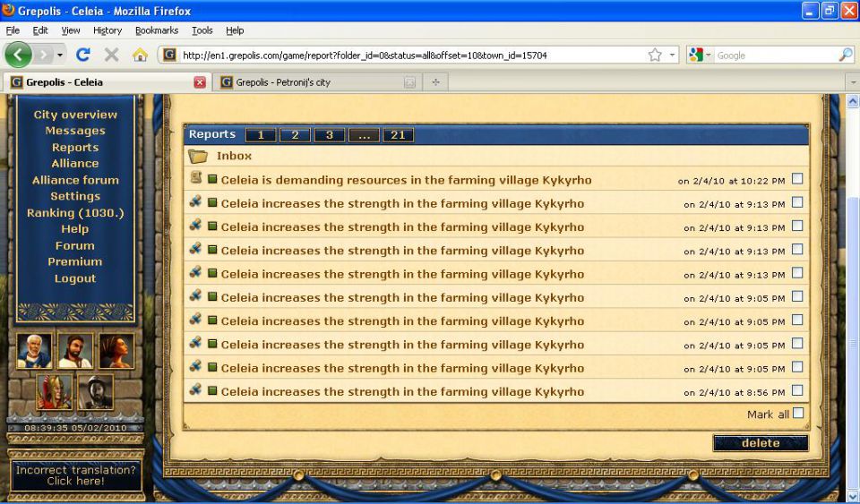Go to reports page 1
The image size is (860, 504).
[261, 135]
